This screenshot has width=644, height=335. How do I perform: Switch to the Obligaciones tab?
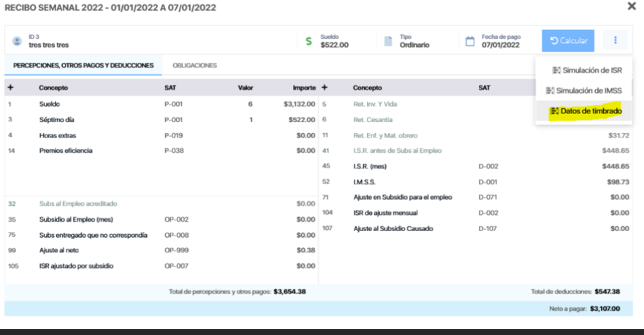(194, 65)
